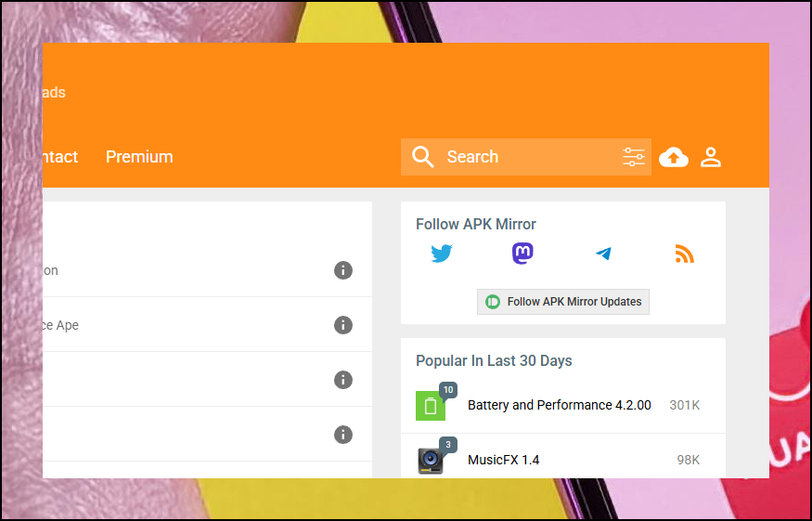The height and width of the screenshot is (521, 812).
Task: Open the Premium menu item
Action: (139, 157)
